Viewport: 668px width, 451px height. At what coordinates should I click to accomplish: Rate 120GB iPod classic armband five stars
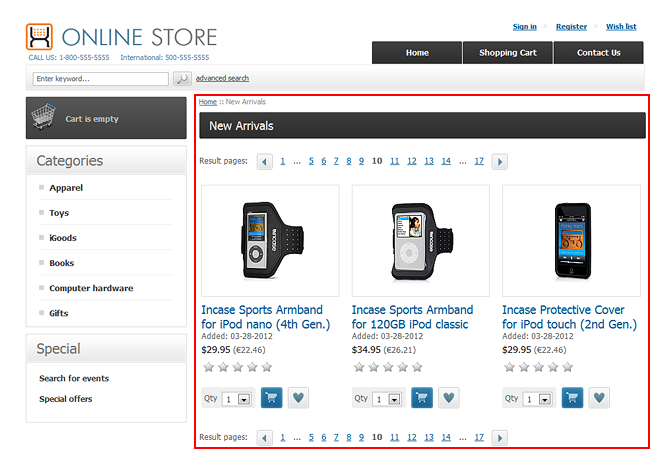point(418,367)
